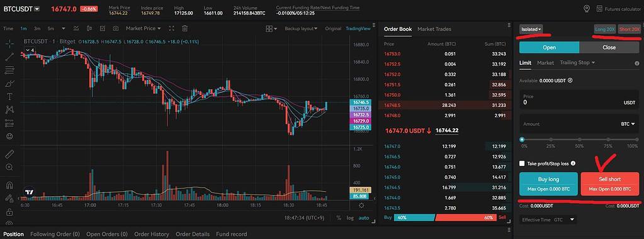Enable Take profit/Stop loss checkbox
Screen dimensions: 644x239
click(522, 164)
